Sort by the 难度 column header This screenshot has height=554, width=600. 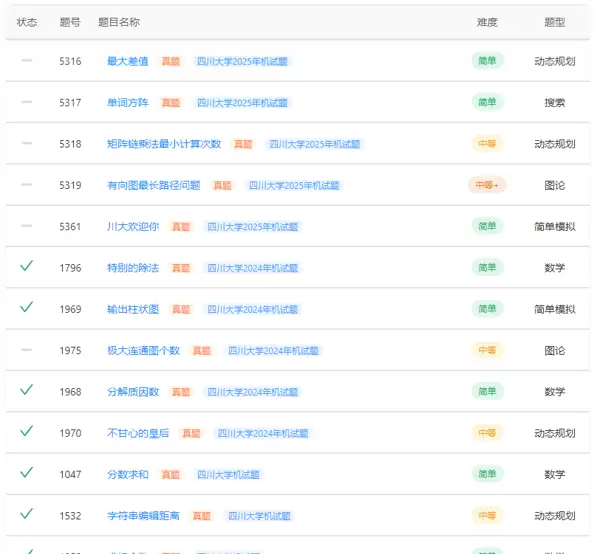pyautogui.click(x=487, y=22)
